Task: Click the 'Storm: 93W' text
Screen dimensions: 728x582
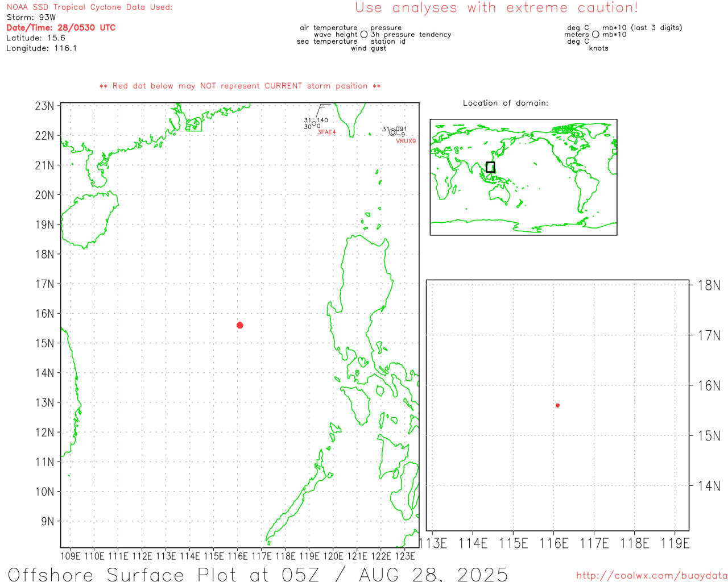Action: pyautogui.click(x=31, y=18)
